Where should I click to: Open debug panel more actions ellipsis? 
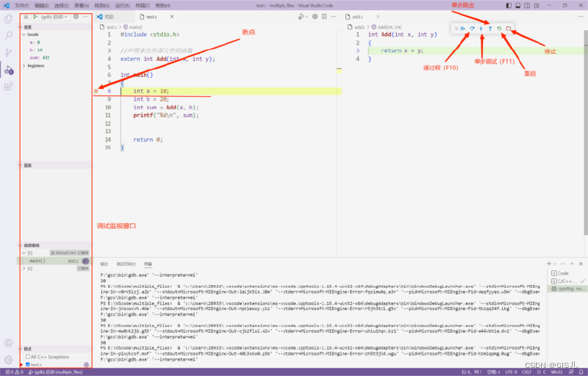click(x=85, y=16)
